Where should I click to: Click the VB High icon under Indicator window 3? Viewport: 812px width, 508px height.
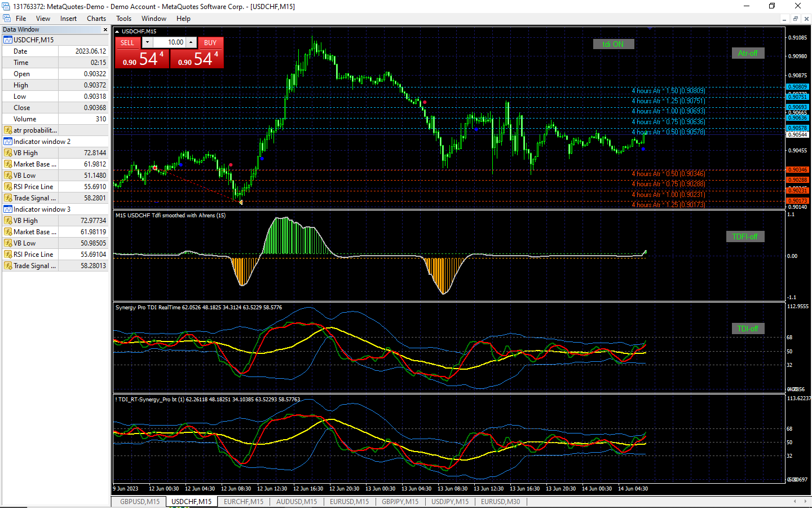(8, 221)
